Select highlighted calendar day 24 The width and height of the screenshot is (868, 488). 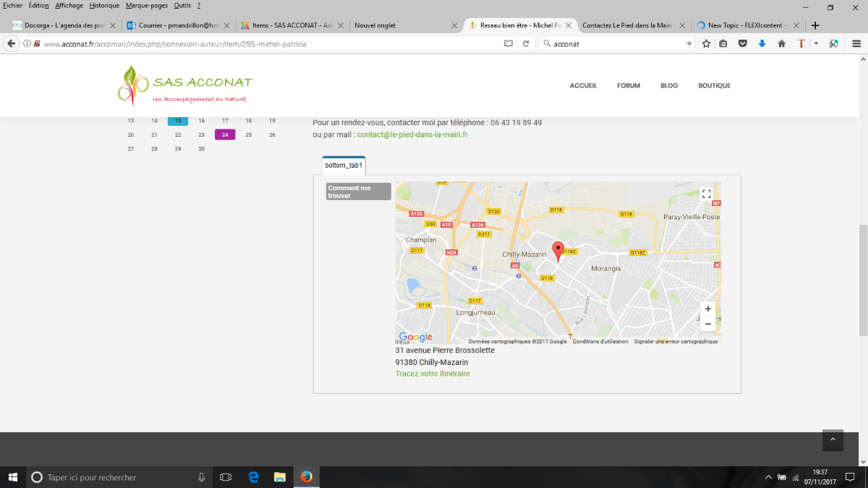(x=225, y=134)
